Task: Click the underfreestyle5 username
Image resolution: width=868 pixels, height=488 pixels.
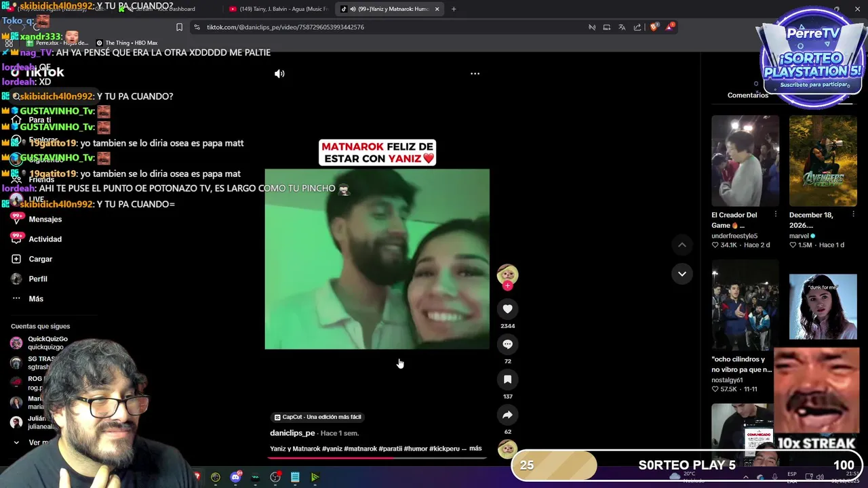Action: [x=734, y=236]
